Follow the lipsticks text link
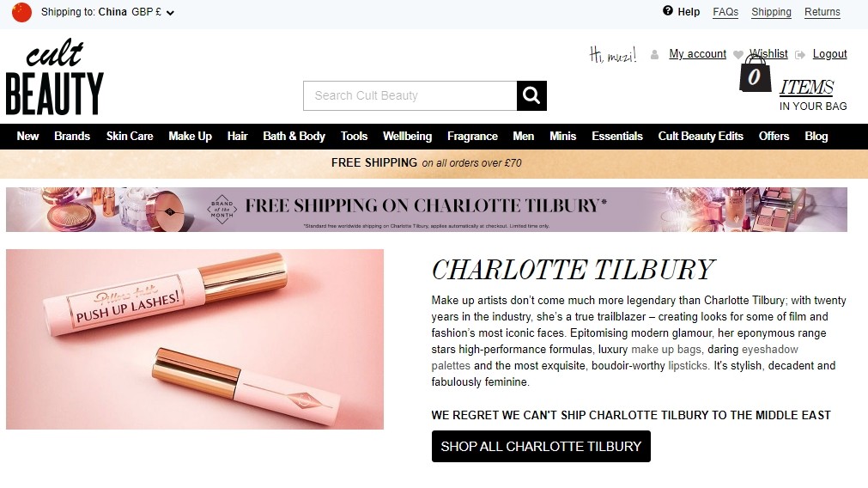 (688, 366)
